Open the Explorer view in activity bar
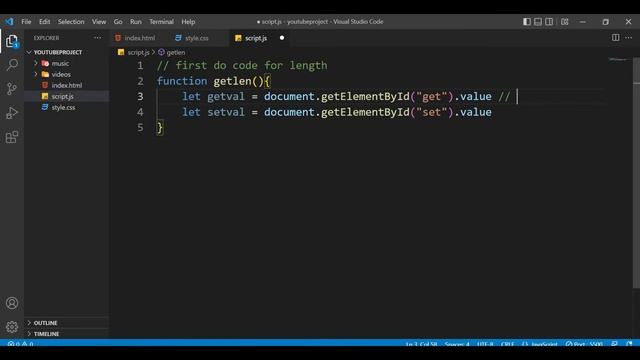 (x=12, y=41)
